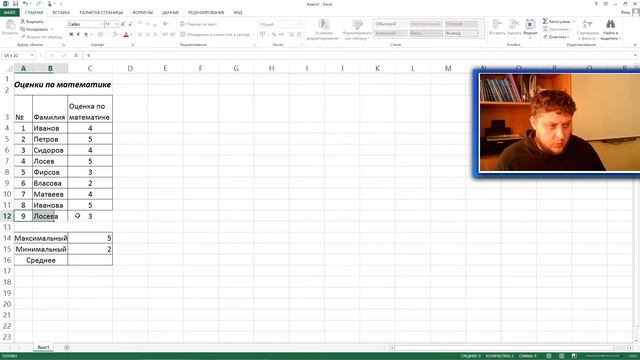
Task: Click the Insert cells (Вставить) icon
Action: point(497,24)
